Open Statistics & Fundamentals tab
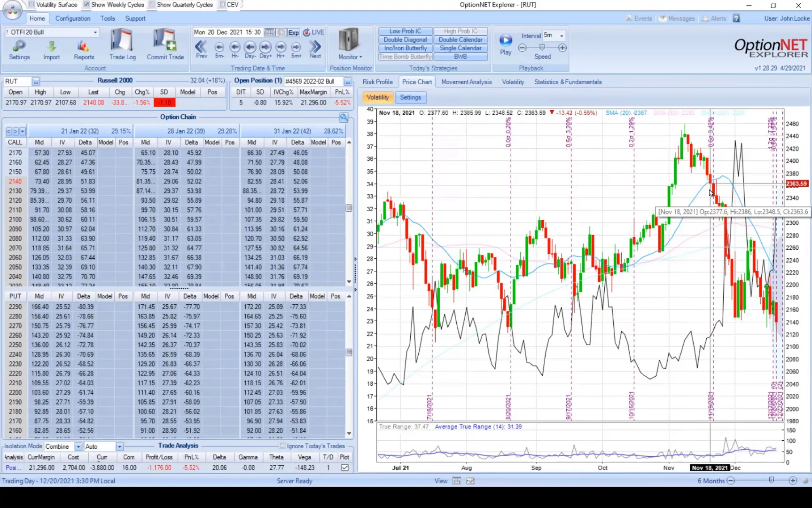 pos(568,82)
